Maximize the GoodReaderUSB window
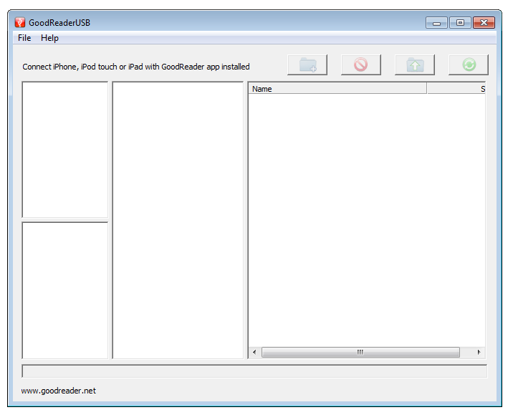 [460, 23]
